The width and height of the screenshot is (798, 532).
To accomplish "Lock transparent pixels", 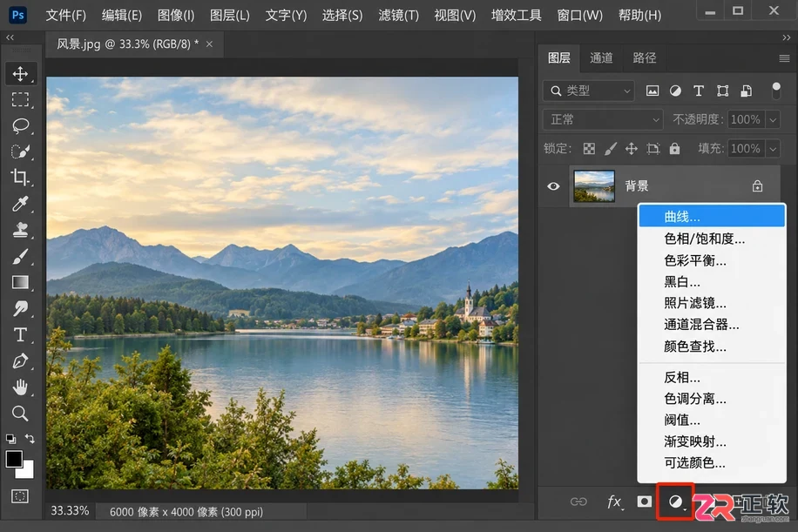I will pos(589,149).
